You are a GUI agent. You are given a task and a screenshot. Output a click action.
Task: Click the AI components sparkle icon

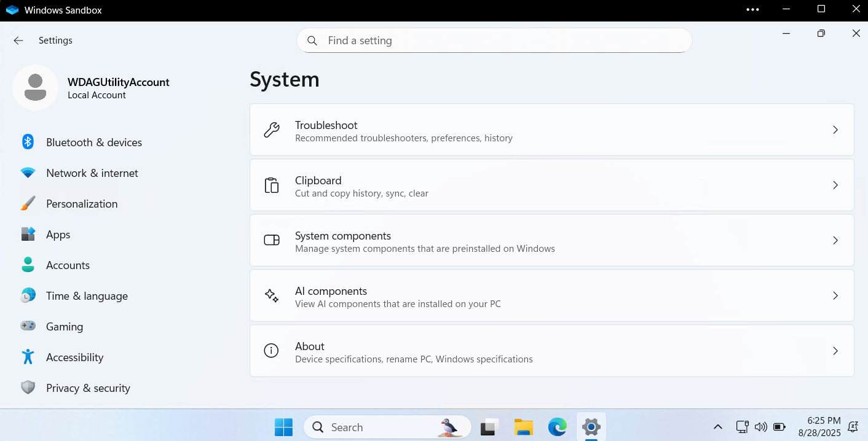pyautogui.click(x=272, y=295)
